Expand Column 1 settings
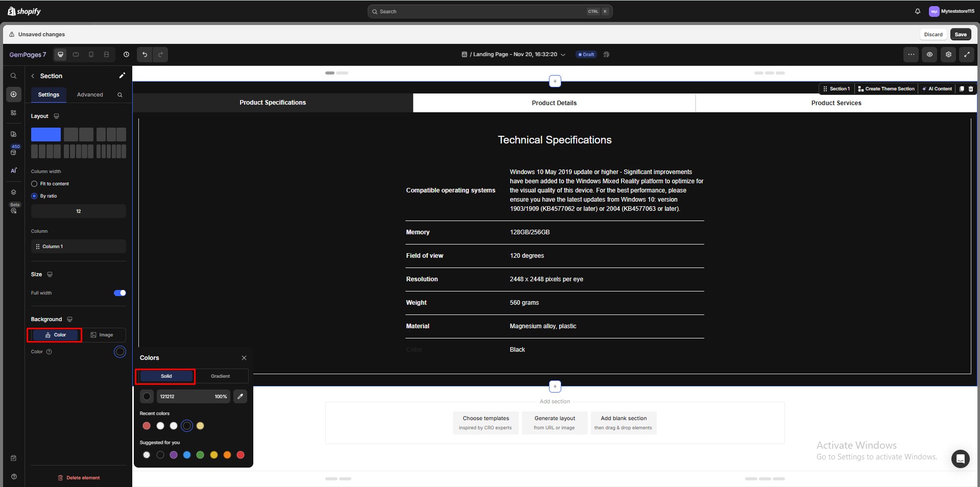980x487 pixels. coord(78,247)
